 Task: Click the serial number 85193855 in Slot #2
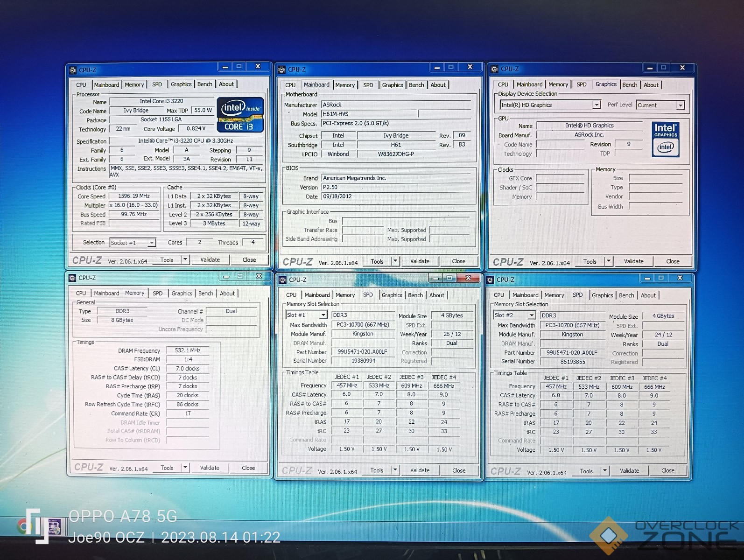573,362
